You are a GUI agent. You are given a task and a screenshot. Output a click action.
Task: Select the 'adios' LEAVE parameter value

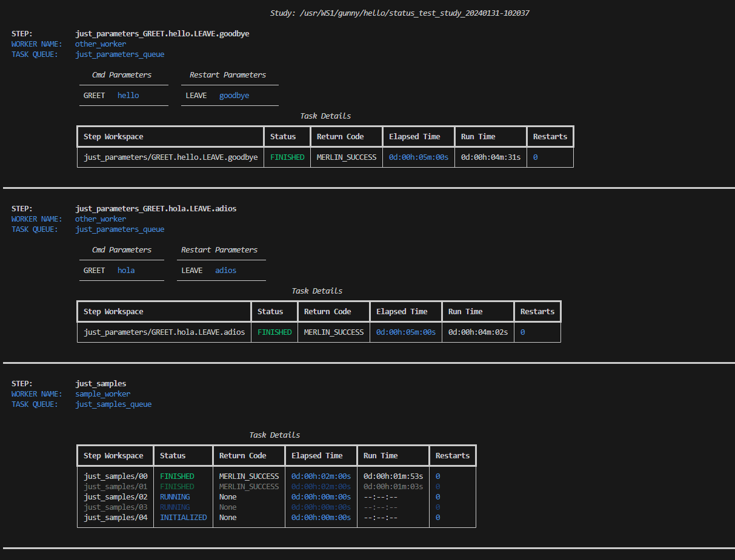(x=225, y=271)
